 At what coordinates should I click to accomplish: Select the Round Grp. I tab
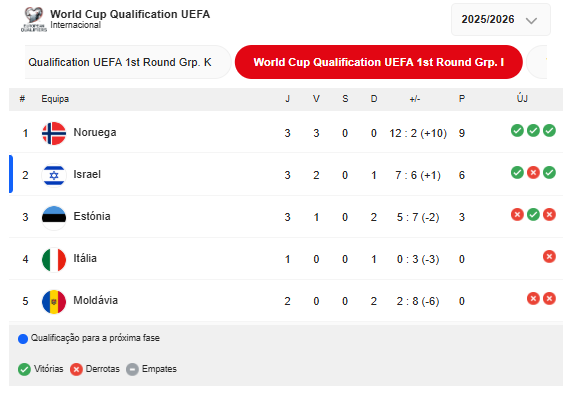(x=378, y=62)
